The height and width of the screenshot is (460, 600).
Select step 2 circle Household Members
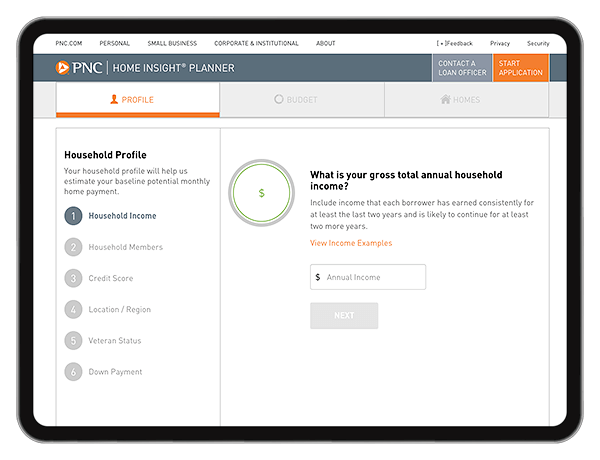[73, 247]
